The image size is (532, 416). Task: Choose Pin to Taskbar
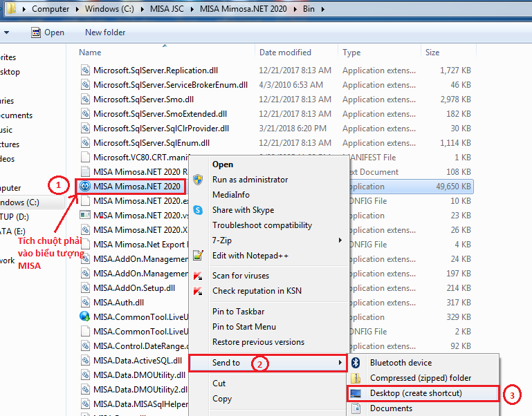click(x=238, y=312)
